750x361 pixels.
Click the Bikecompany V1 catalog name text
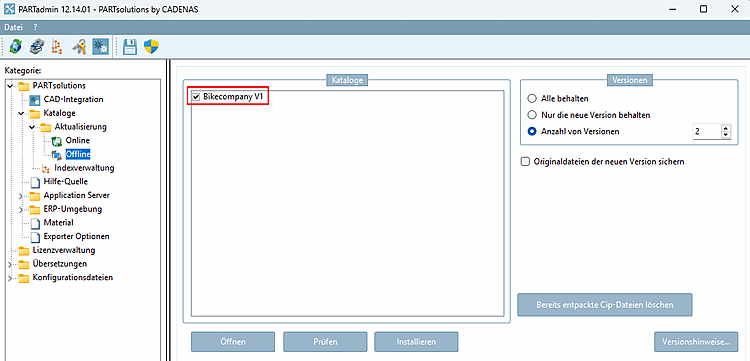[x=233, y=97]
